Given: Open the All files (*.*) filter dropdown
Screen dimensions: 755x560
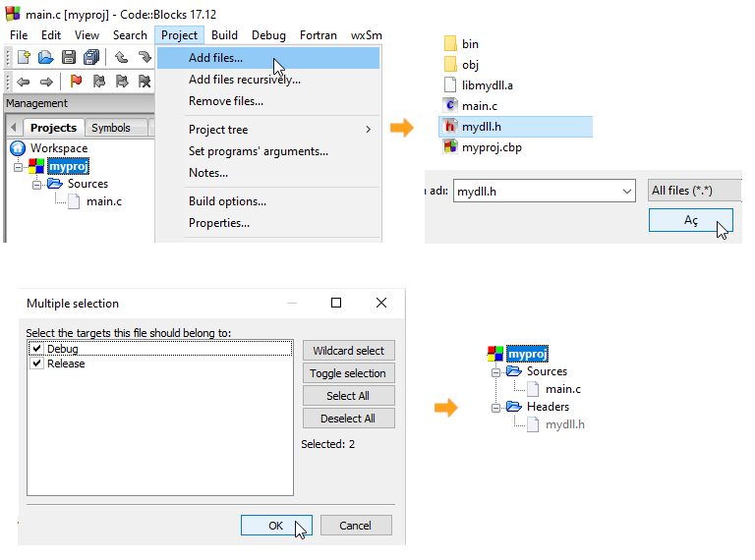Looking at the screenshot, I should tap(694, 191).
